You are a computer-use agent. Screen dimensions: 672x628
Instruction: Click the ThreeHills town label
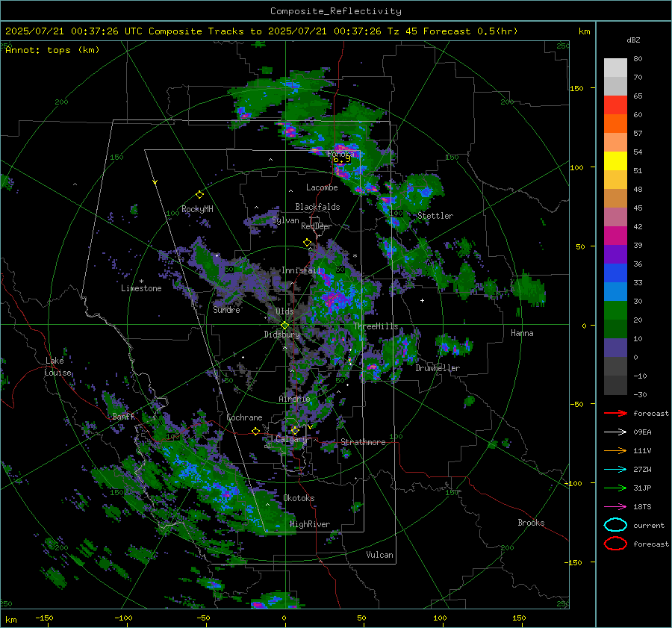(x=376, y=326)
